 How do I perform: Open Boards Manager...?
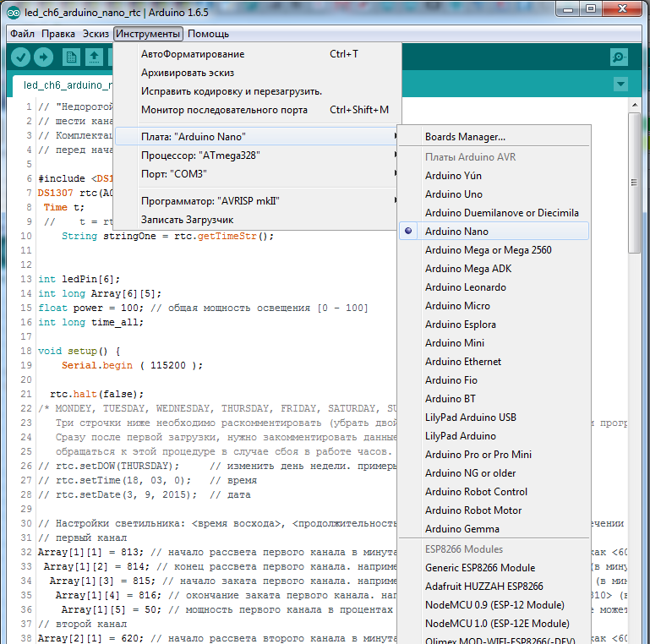coord(465,136)
